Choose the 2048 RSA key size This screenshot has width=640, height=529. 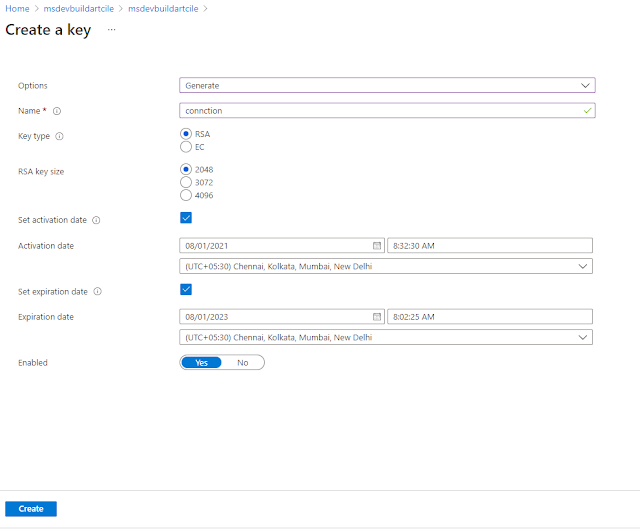(x=186, y=169)
